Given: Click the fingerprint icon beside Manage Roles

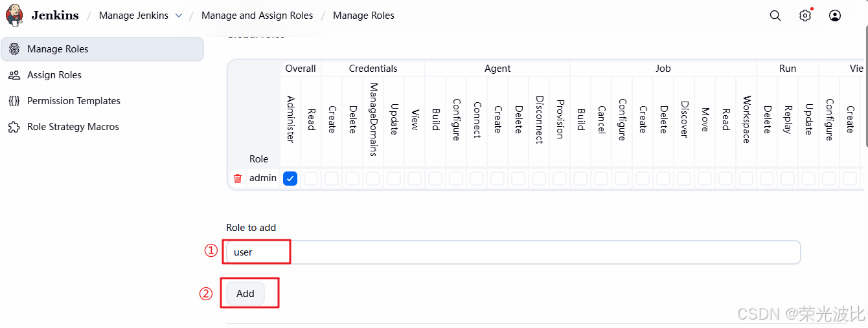Looking at the screenshot, I should click(14, 49).
